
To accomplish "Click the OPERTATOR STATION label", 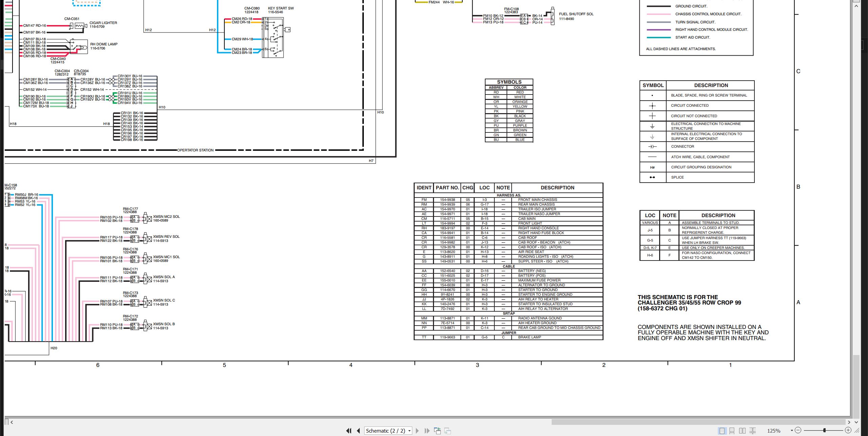I will [x=195, y=150].
